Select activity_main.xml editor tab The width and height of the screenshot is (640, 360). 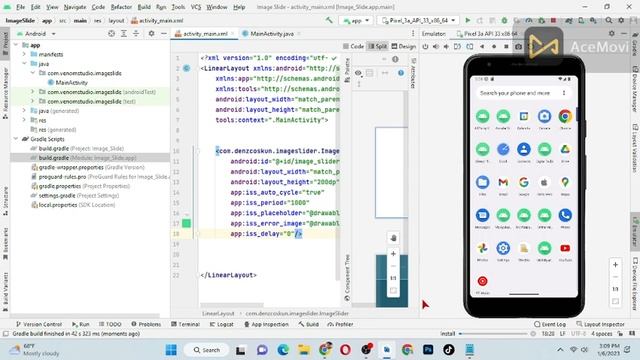[205, 33]
